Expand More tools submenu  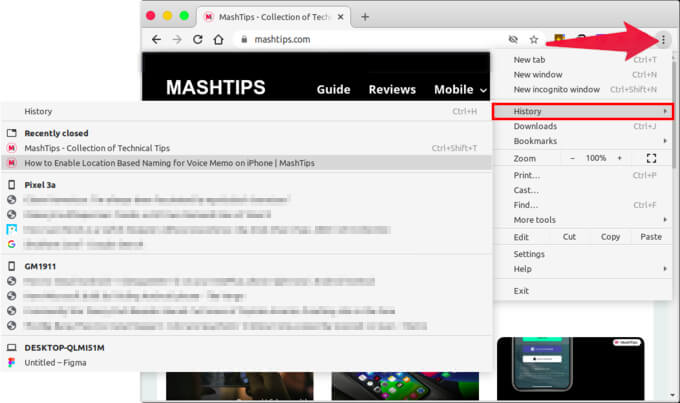[x=583, y=220]
